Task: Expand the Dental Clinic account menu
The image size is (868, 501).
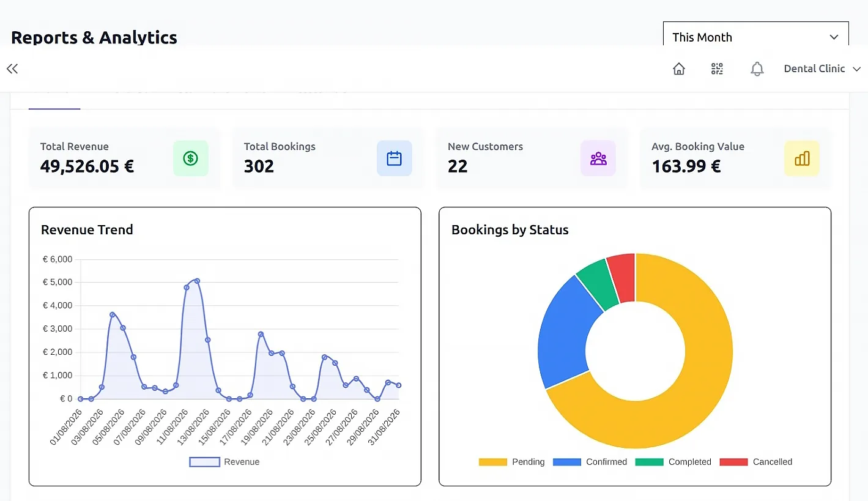Action: [822, 69]
